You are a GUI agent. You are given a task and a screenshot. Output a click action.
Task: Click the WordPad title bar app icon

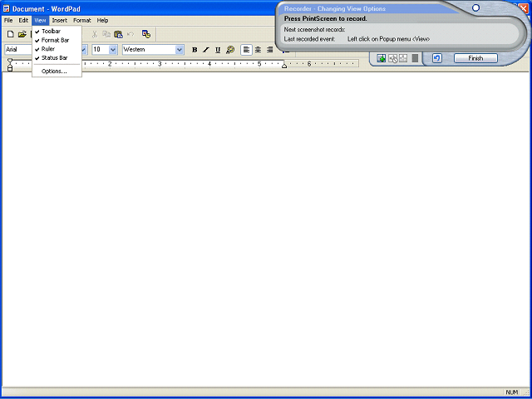pyautogui.click(x=6, y=9)
